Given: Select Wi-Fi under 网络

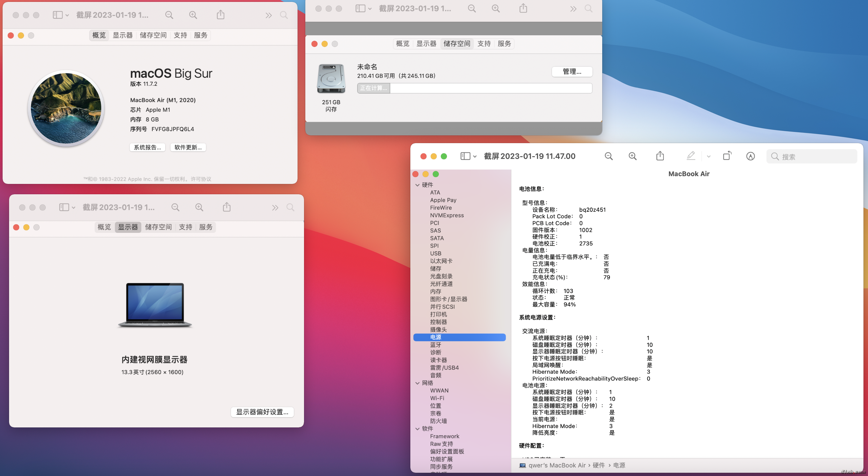Looking at the screenshot, I should (x=437, y=398).
